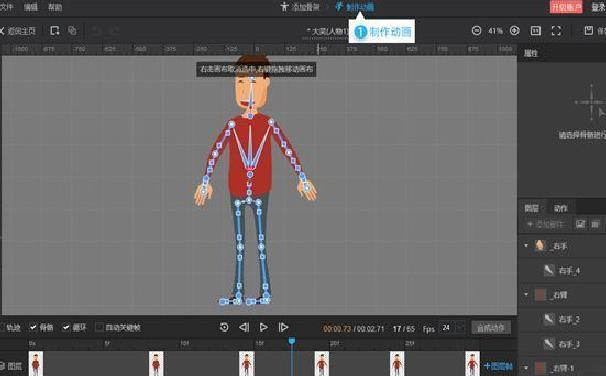This screenshot has width=606, height=376.
Task: Switch to the 添加骨架 (add skeleton) step
Action: [x=300, y=7]
